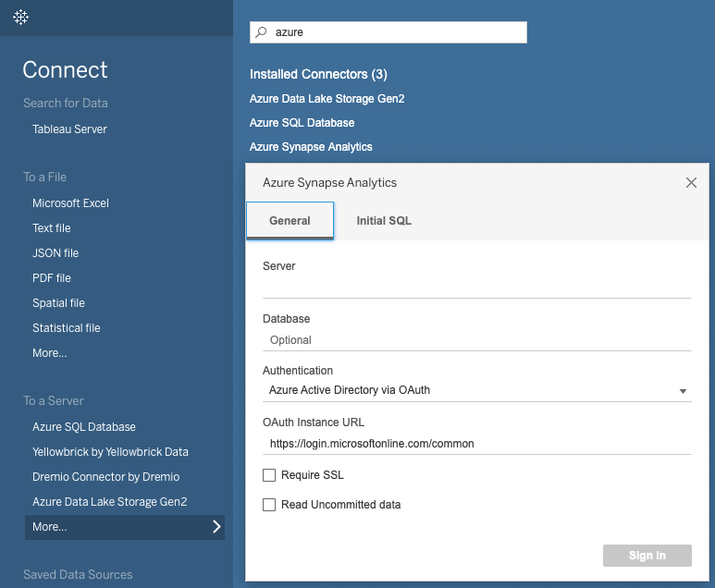Focus the optional Database field

click(476, 340)
